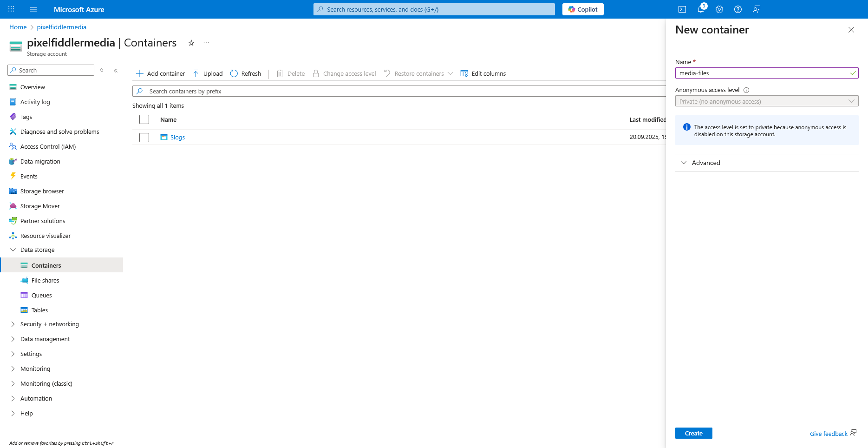The width and height of the screenshot is (868, 448).
Task: Toggle the select-all checkbox in header
Action: pyautogui.click(x=144, y=120)
